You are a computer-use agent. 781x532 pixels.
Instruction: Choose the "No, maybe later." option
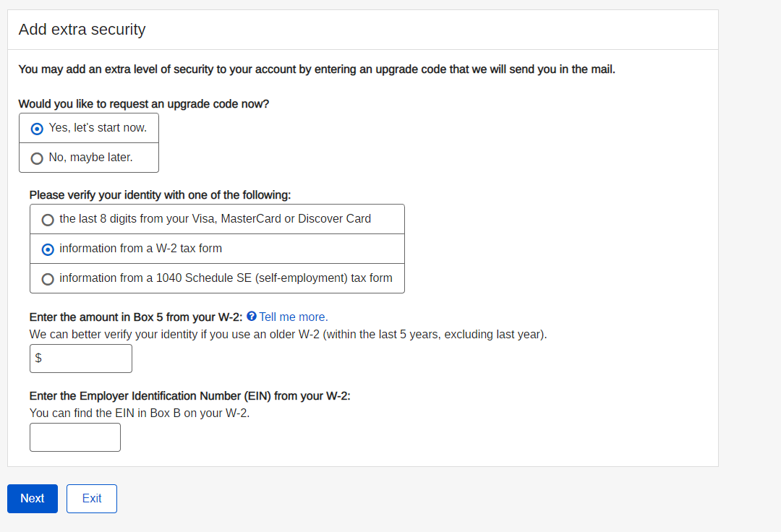click(x=37, y=158)
